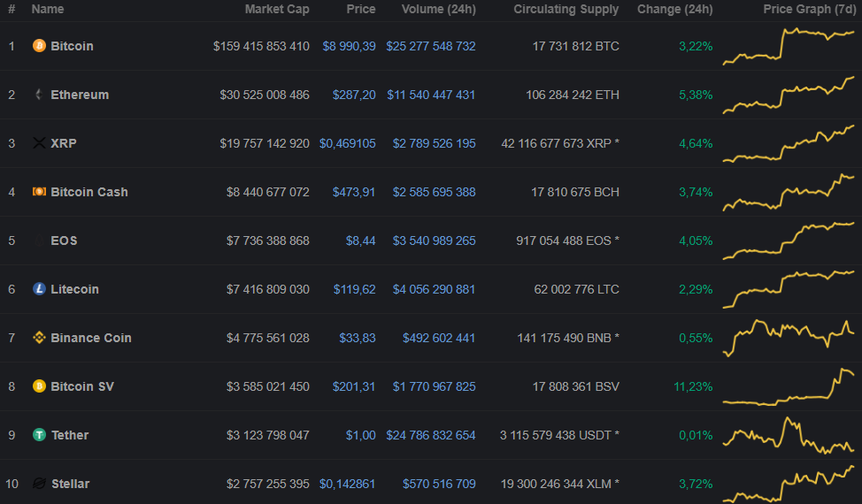This screenshot has width=862, height=504.
Task: Open the Tether name link
Action: 70,435
